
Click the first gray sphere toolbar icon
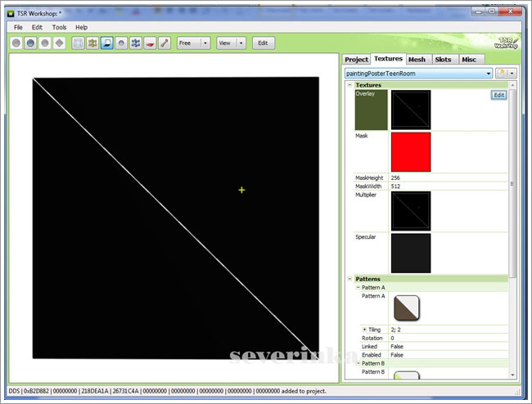point(16,43)
